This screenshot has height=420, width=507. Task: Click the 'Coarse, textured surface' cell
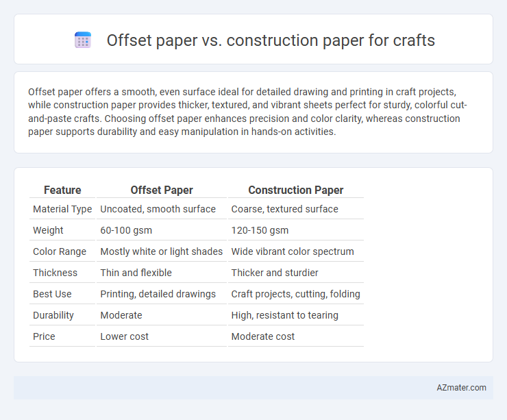click(296, 209)
